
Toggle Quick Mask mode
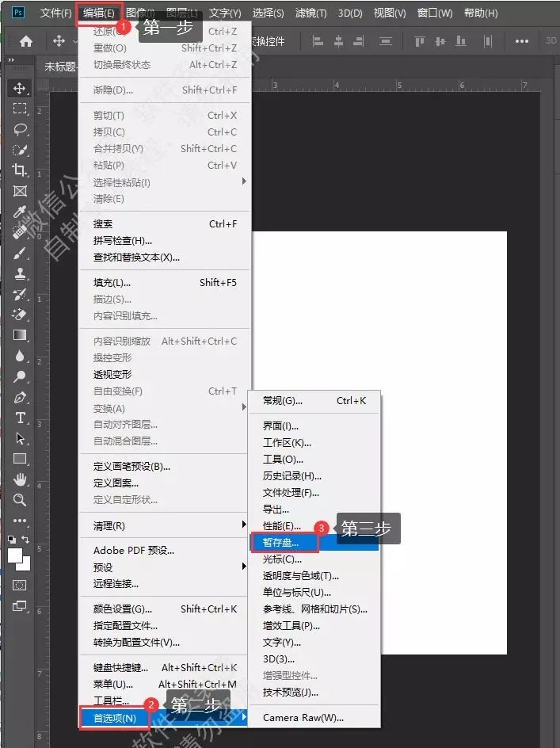click(20, 585)
